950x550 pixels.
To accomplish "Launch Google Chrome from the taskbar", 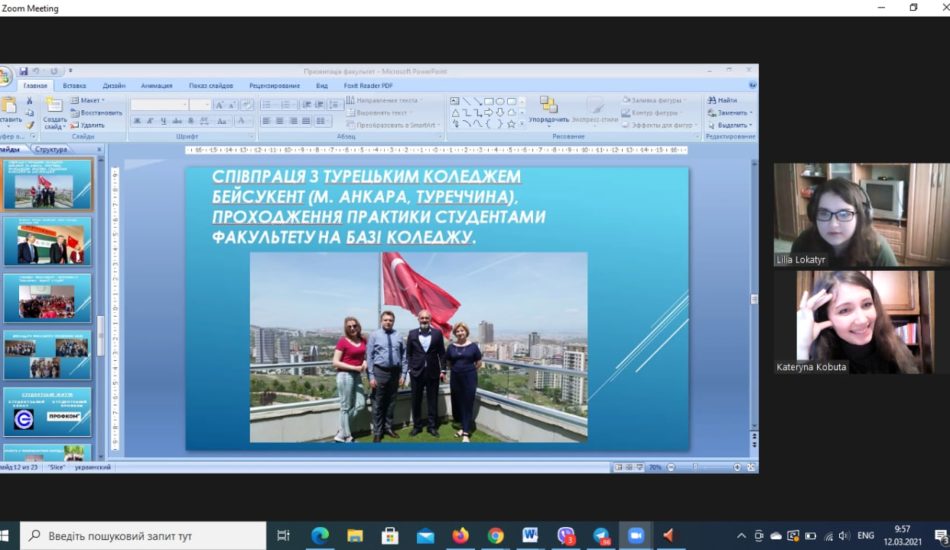I will [x=496, y=535].
